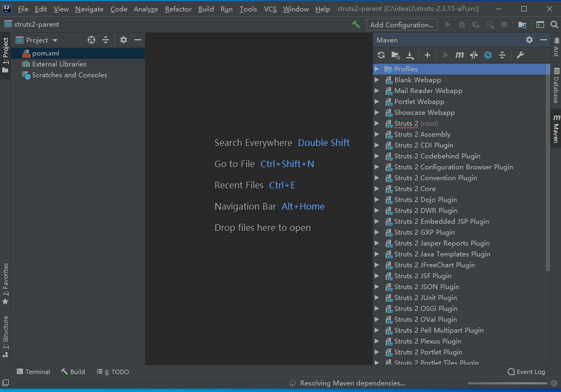Expand the Struts 2 Core module

(377, 189)
